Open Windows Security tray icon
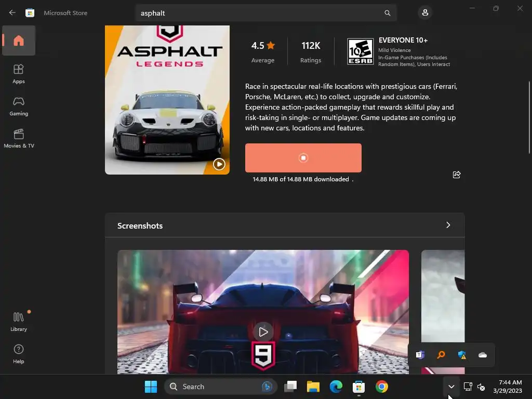The image size is (532, 399). (462, 355)
